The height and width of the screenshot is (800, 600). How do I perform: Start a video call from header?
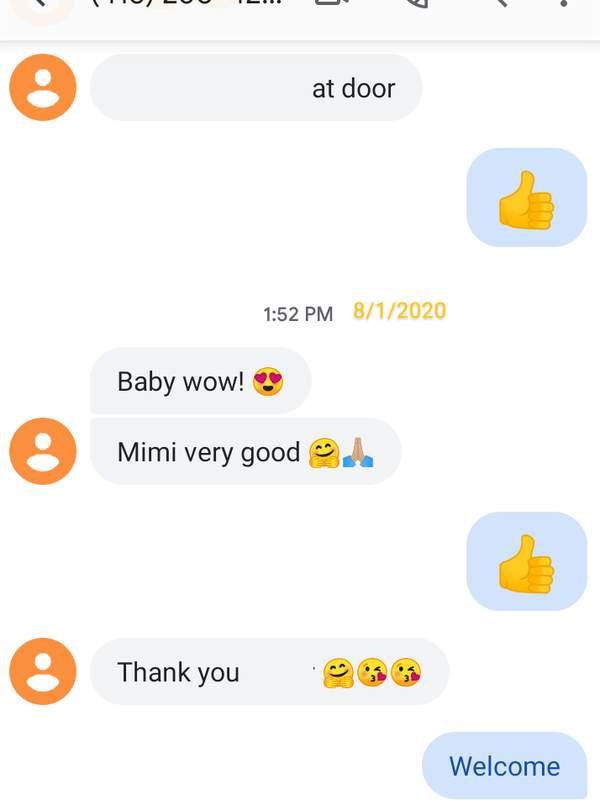332,3
